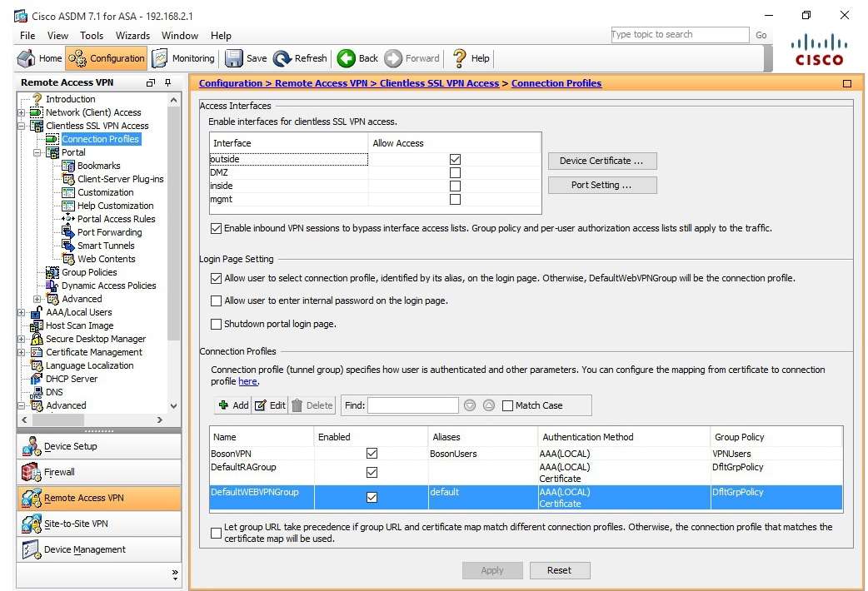Image resolution: width=868 pixels, height=591 pixels.
Task: Open Smart Tunnels settings
Action: point(106,246)
